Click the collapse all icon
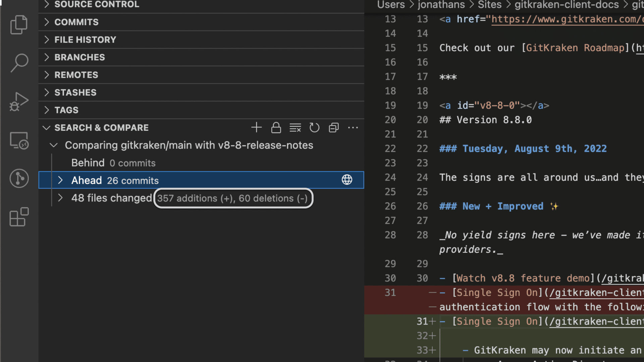This screenshot has width=644, height=362. (334, 128)
